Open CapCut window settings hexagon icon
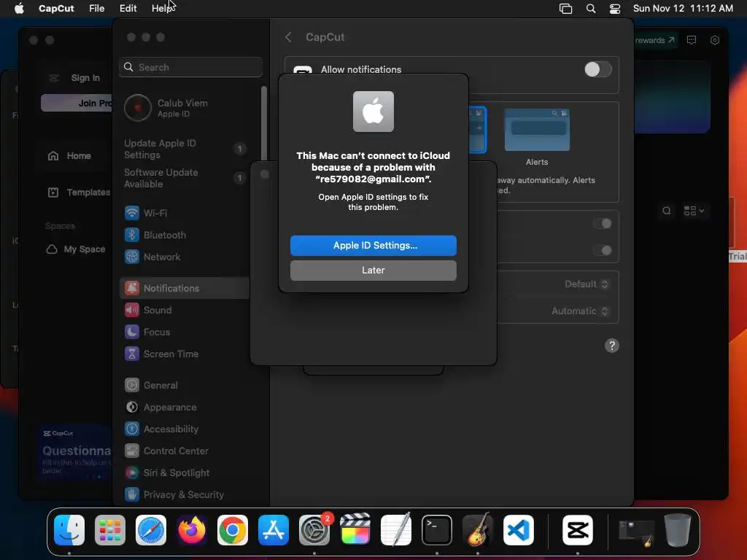The width and height of the screenshot is (747, 560). 715,40
